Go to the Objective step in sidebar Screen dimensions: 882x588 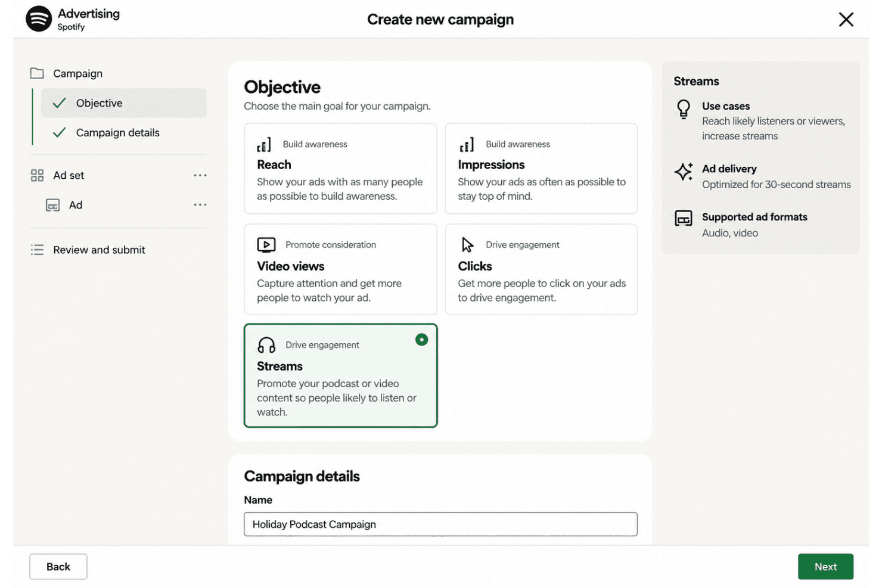tap(124, 103)
